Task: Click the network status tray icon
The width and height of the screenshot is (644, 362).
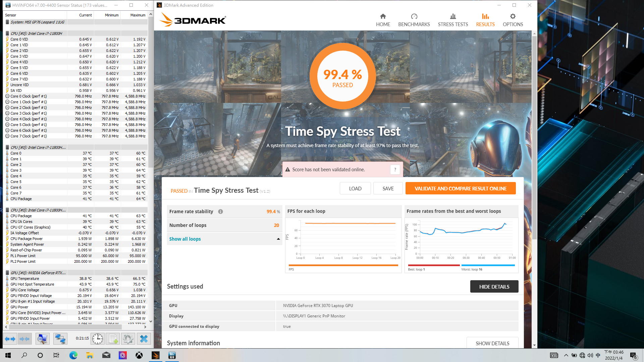Action: coord(582,355)
